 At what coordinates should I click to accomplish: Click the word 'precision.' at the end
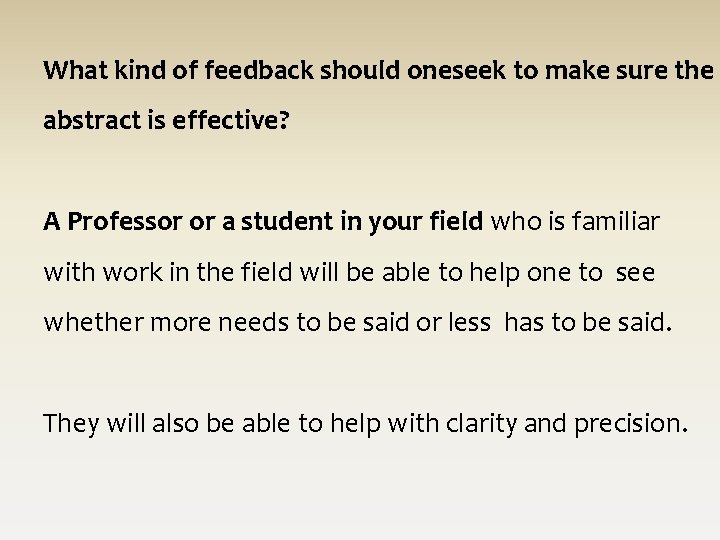631,424
